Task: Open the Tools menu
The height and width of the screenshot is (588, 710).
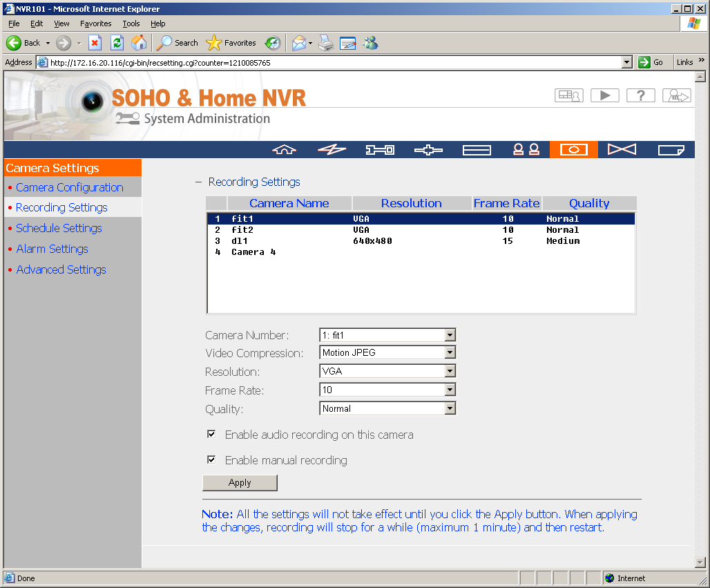Action: coord(131,23)
